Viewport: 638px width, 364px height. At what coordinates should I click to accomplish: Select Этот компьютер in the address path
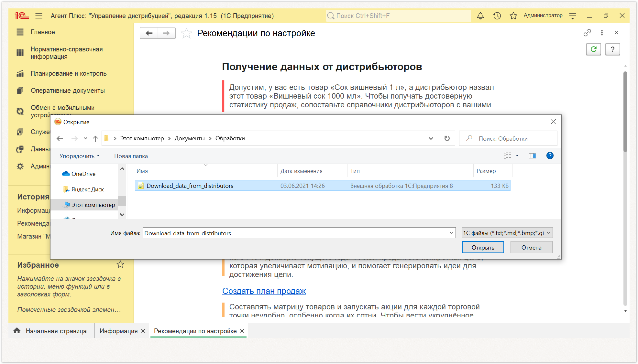[x=142, y=138]
